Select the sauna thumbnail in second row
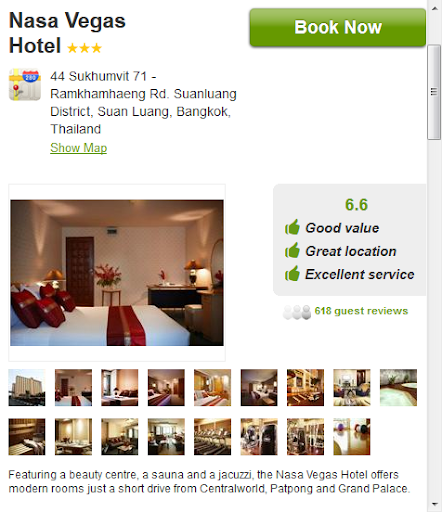442x512 pixels. pyautogui.click(x=27, y=437)
